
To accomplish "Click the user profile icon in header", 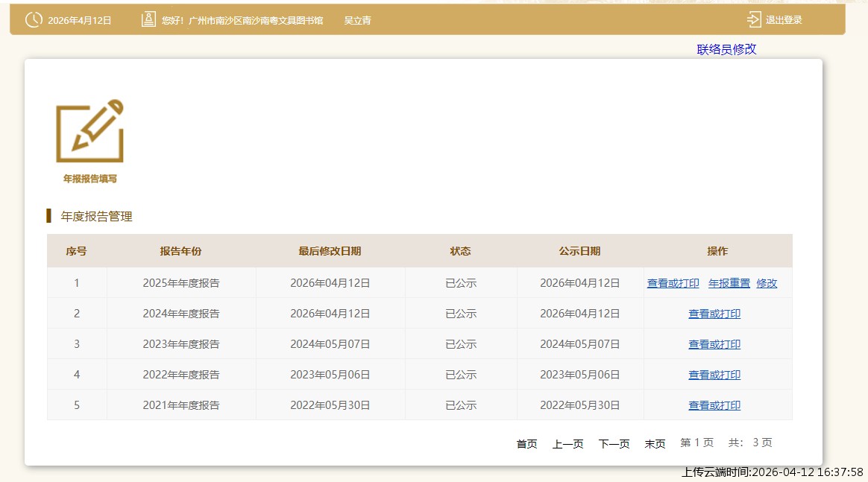I will click(x=148, y=20).
